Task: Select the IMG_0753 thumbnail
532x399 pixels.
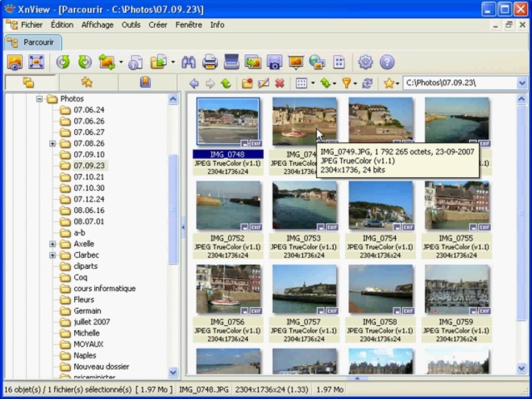Action: point(304,206)
